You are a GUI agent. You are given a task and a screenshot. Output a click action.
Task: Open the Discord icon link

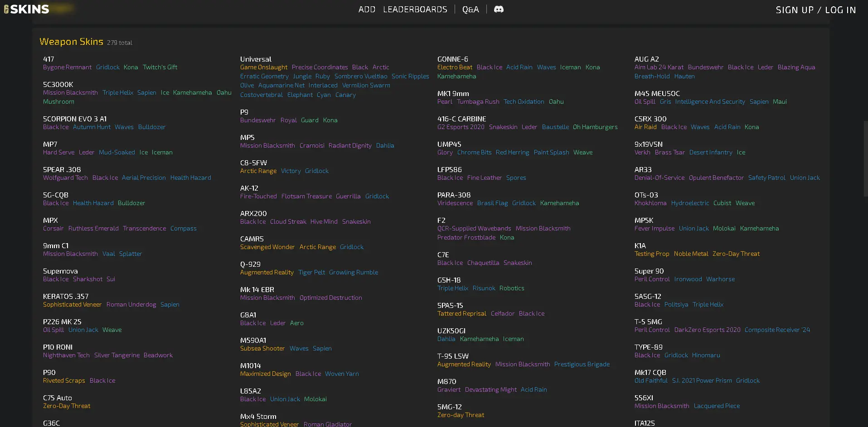(x=499, y=10)
